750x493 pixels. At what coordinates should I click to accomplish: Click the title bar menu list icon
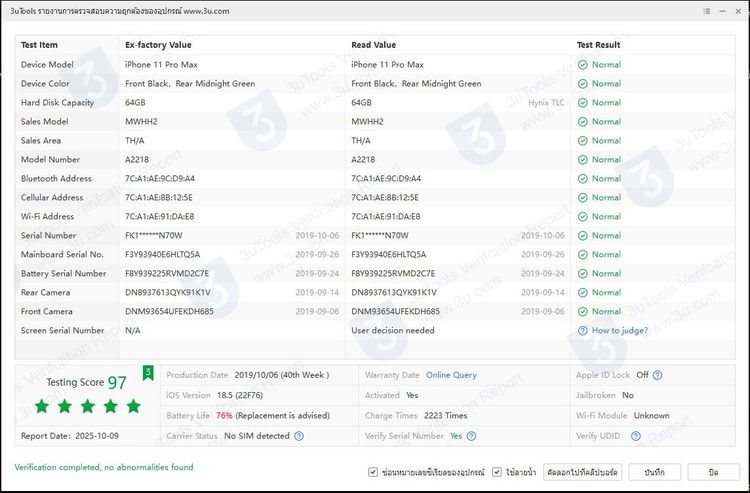(x=706, y=11)
